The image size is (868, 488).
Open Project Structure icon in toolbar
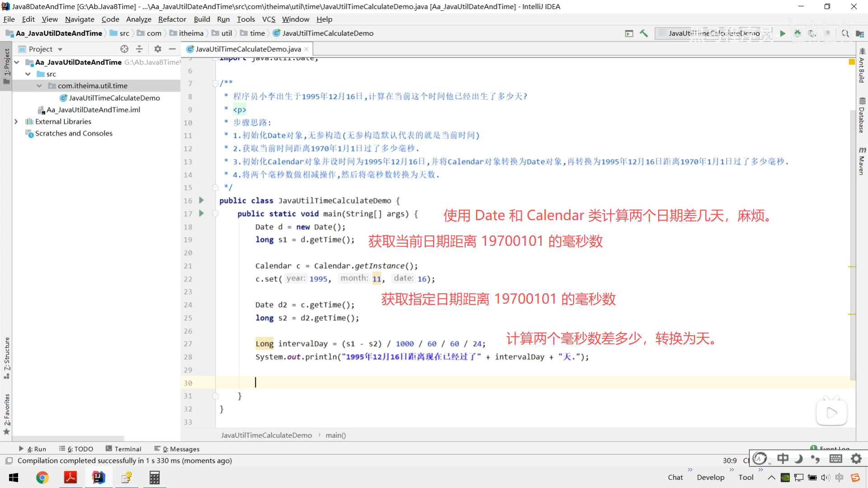[x=859, y=33]
